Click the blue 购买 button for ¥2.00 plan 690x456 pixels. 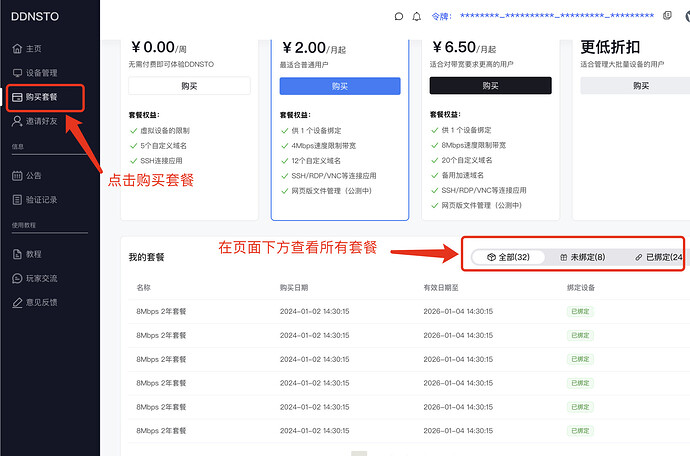339,86
